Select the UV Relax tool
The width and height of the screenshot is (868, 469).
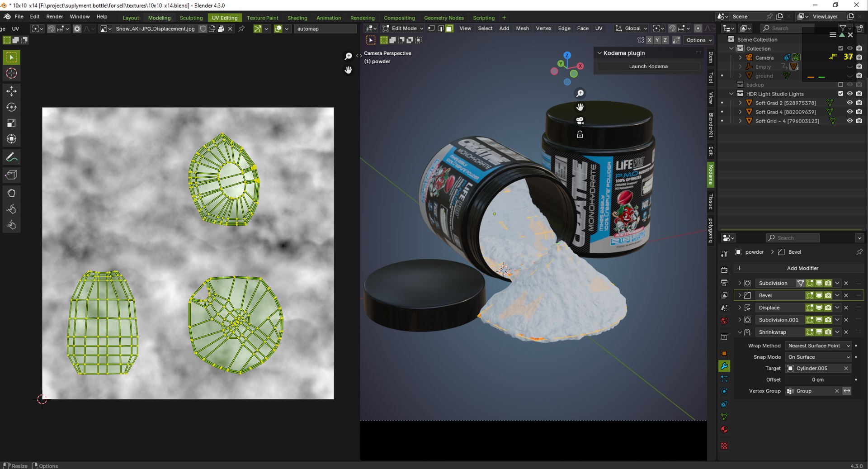(11, 209)
